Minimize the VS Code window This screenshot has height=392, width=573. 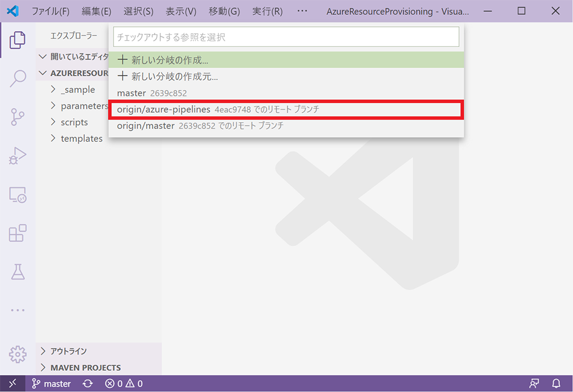[x=488, y=11]
